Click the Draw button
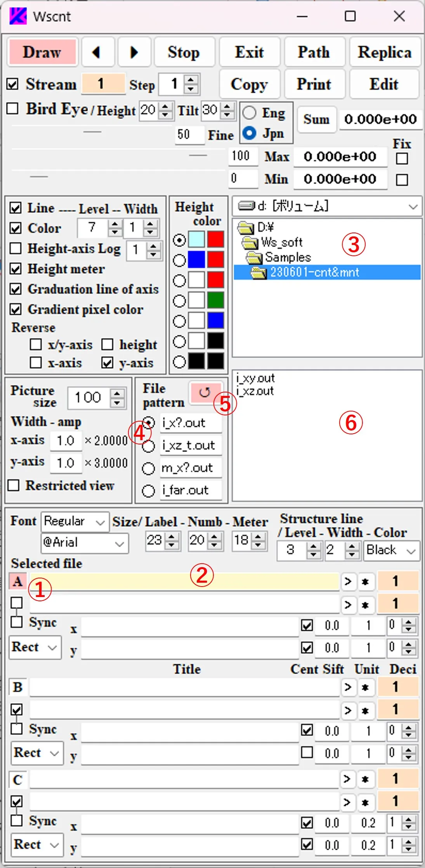This screenshot has height=868, width=425. tap(42, 52)
